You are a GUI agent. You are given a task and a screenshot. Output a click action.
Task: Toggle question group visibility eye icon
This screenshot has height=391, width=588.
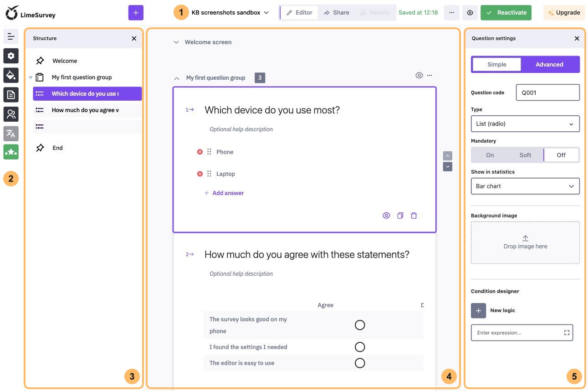(x=419, y=75)
